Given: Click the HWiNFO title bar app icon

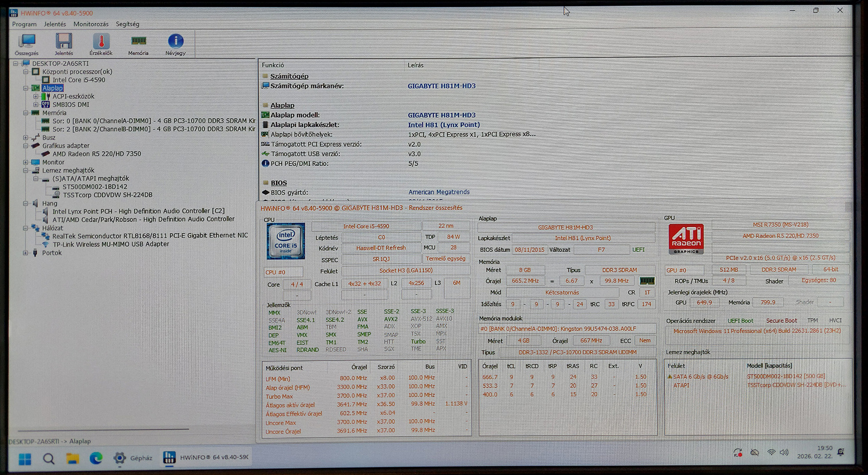Looking at the screenshot, I should point(14,13).
